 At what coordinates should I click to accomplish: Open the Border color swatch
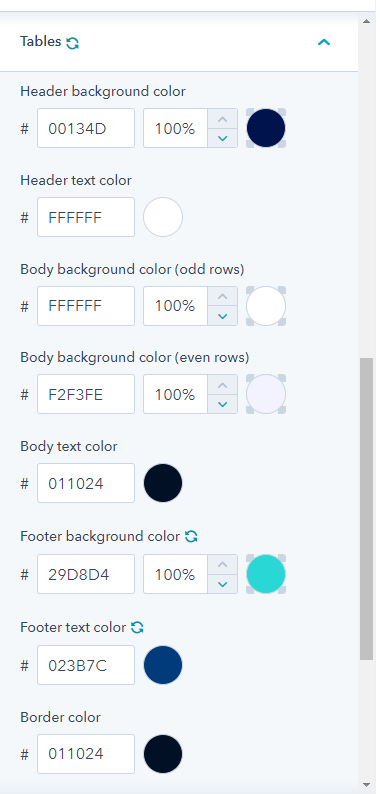[x=163, y=754]
